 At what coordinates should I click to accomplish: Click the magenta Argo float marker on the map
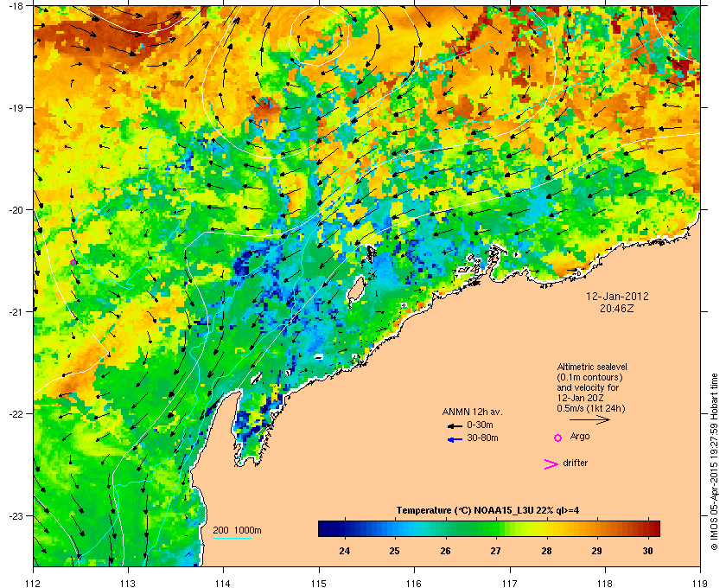click(73, 263)
